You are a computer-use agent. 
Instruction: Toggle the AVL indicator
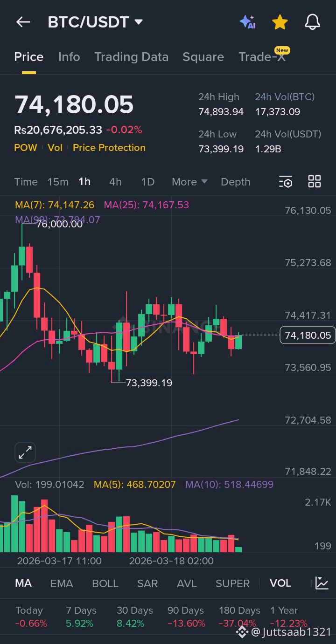click(187, 583)
